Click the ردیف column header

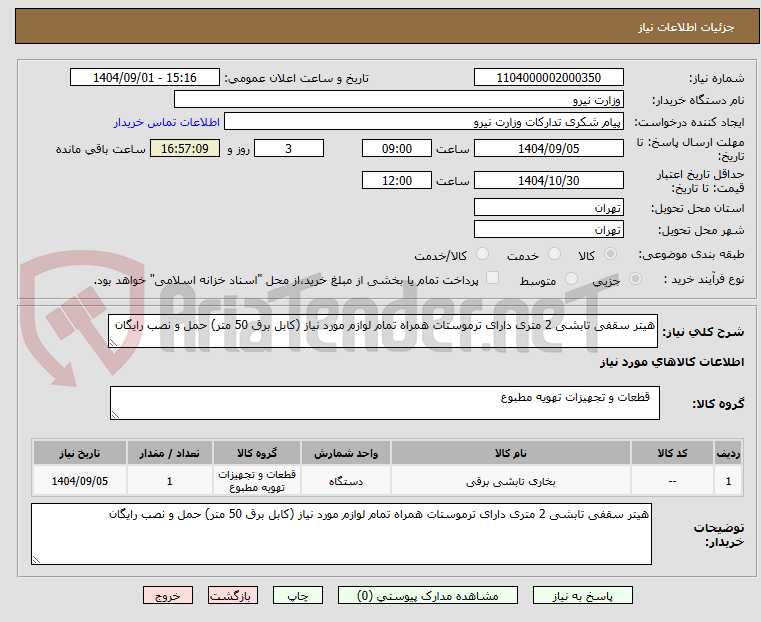pyautogui.click(x=728, y=453)
